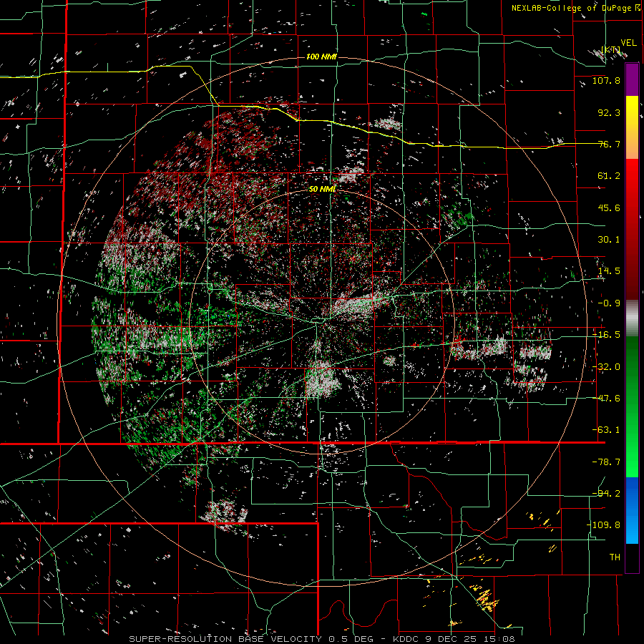Click the -32.0 velocity legend value
The image size is (644, 644).
(x=606, y=367)
